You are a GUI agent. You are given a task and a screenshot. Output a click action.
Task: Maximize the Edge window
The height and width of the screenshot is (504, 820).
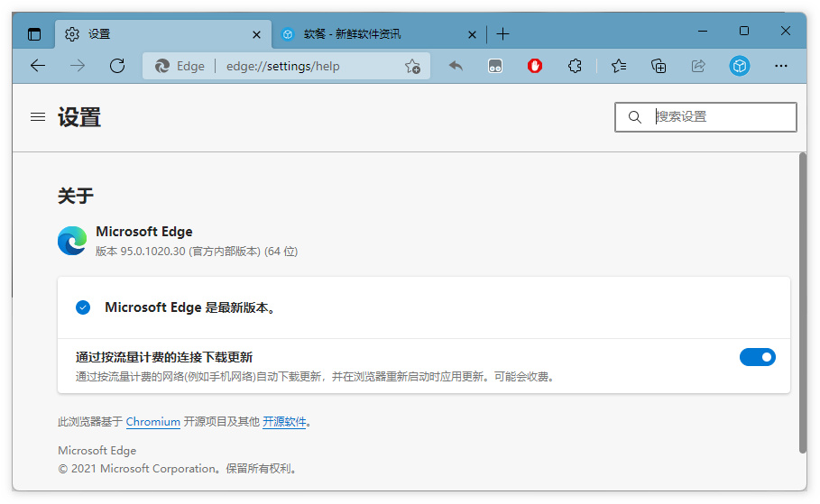tap(744, 32)
